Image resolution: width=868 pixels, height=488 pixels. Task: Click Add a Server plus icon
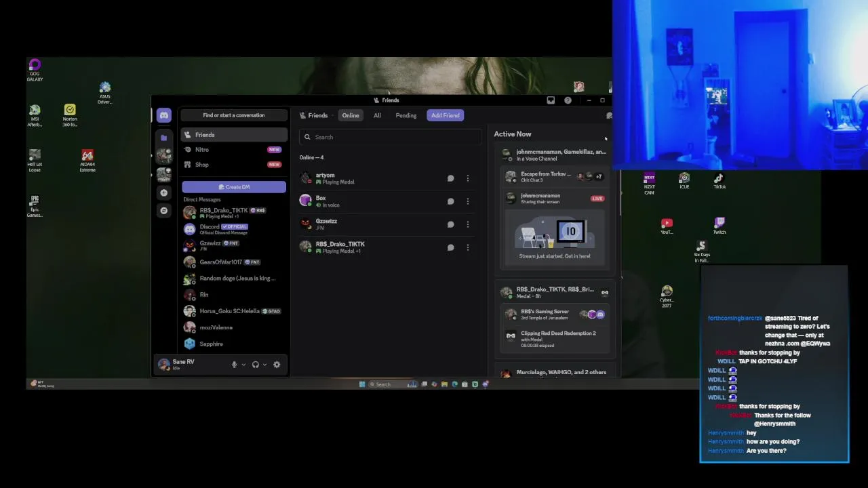click(x=163, y=193)
